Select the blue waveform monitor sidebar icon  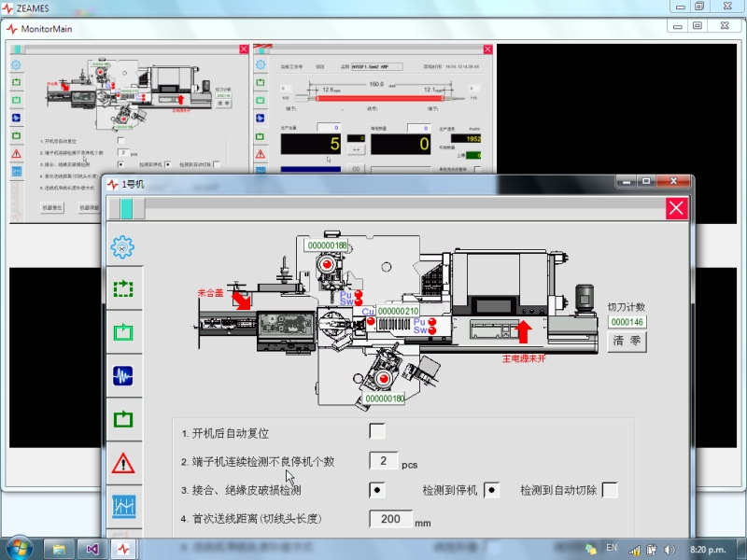tap(122, 375)
